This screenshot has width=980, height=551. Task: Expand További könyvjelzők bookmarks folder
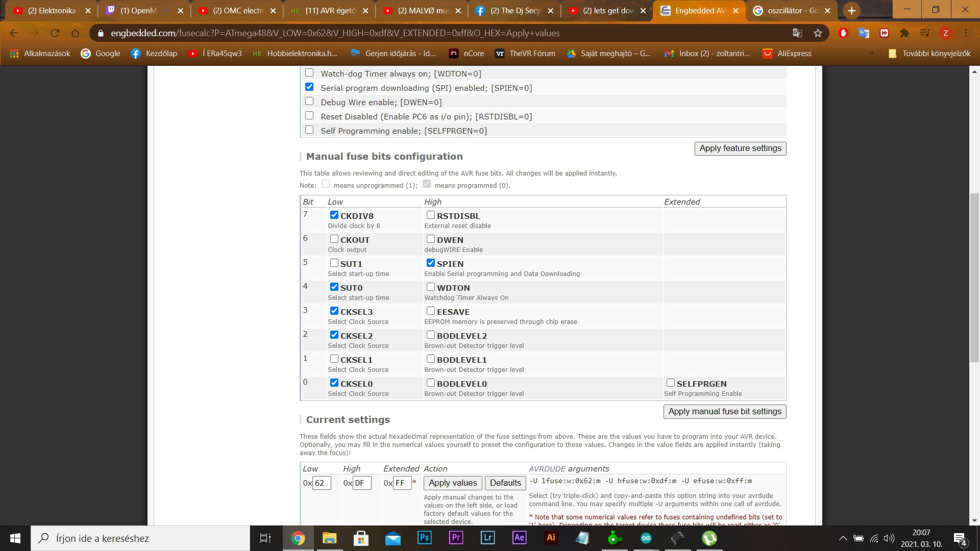coord(929,54)
